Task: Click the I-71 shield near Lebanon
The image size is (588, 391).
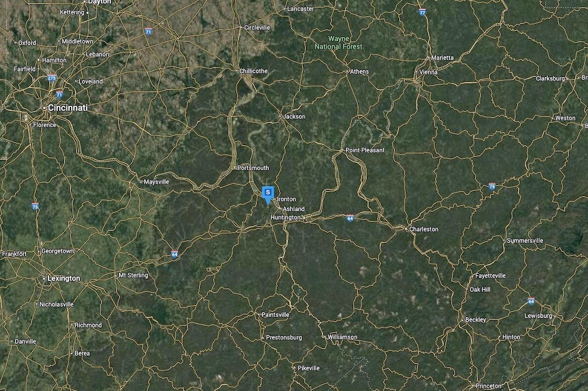Action: pos(149,32)
